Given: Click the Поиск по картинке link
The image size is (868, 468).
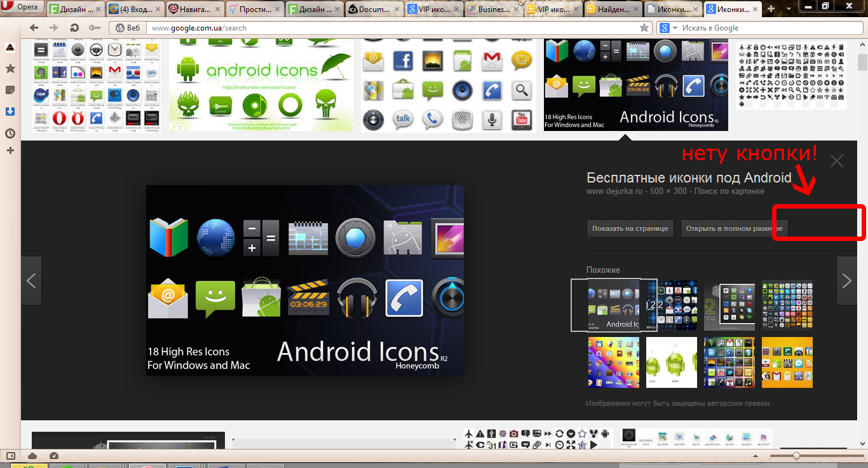Looking at the screenshot, I should pyautogui.click(x=729, y=191).
